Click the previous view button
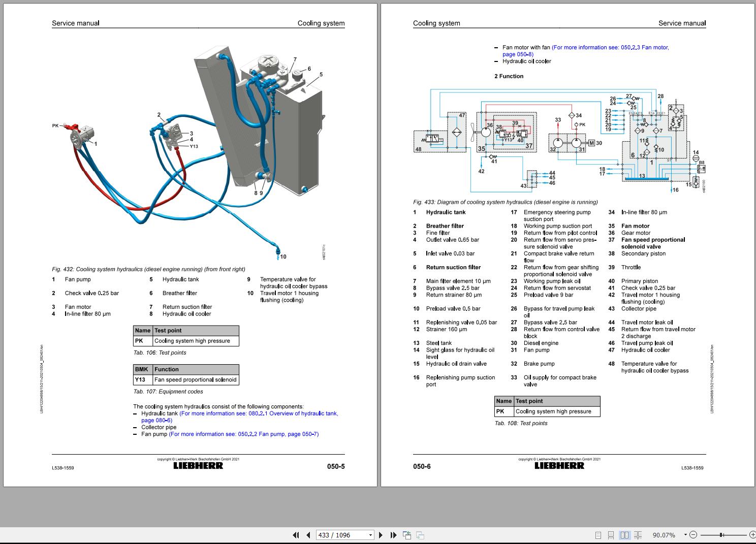756x544 pixels. (x=407, y=535)
